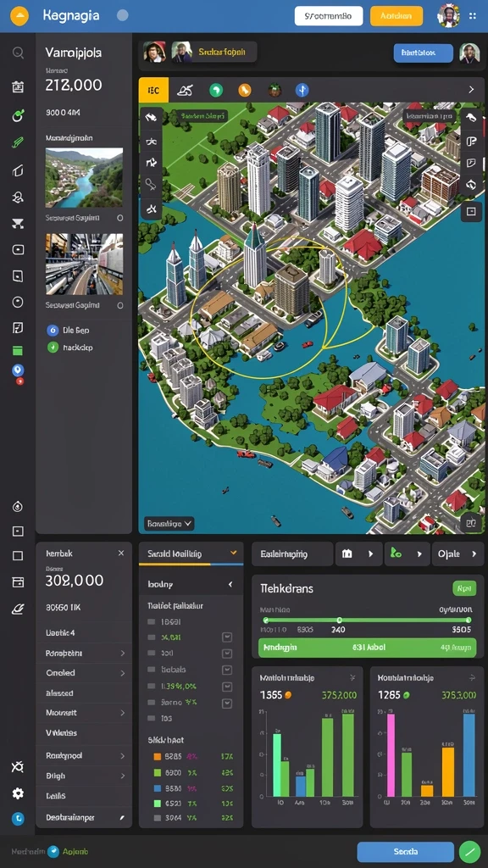Toggle the checkbox beside the hebals row
The height and width of the screenshot is (868, 488).
tap(226, 670)
